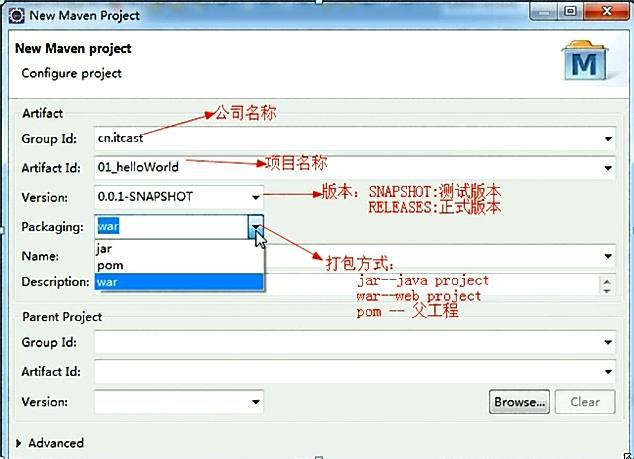Open the 0.0.1-SNAPSHOT Version dropdown arrow
634x459 pixels.
pyautogui.click(x=256, y=197)
